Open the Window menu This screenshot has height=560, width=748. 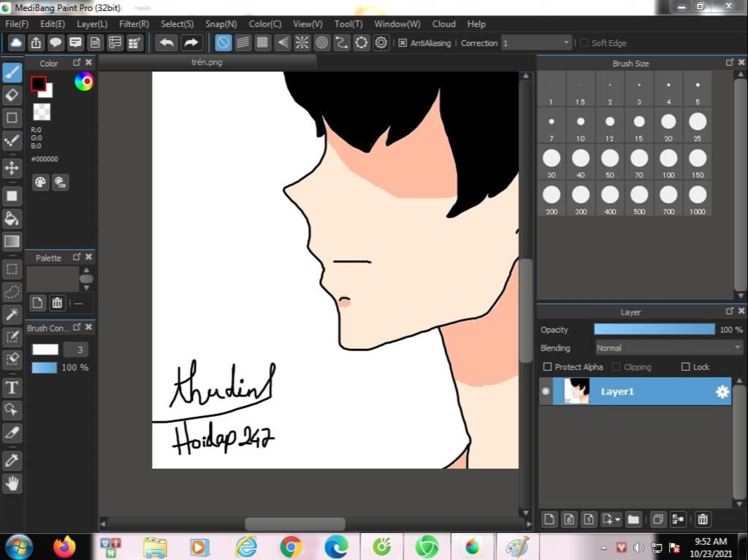[x=397, y=24]
